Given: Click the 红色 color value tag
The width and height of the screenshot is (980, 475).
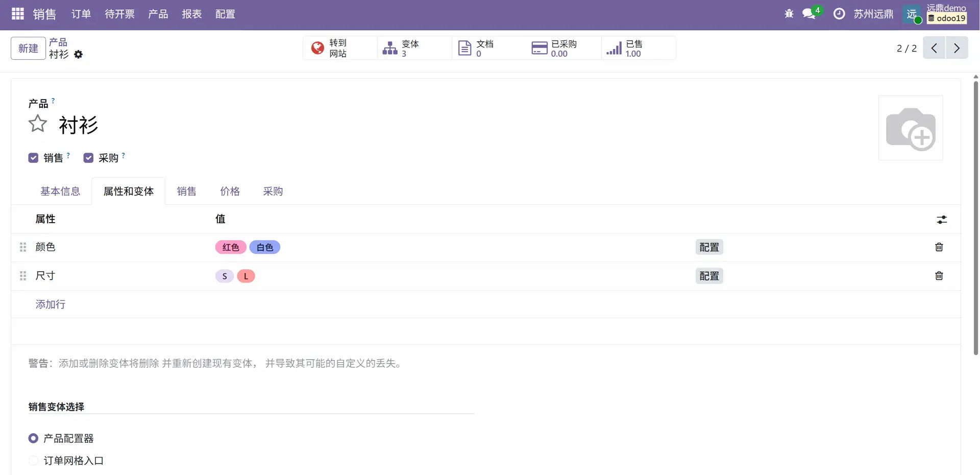Looking at the screenshot, I should [231, 247].
